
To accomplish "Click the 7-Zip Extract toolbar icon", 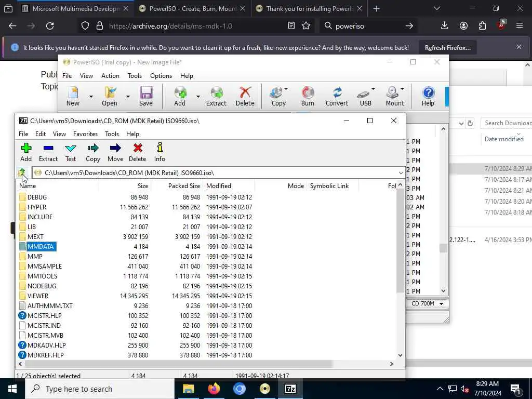I will click(48, 152).
